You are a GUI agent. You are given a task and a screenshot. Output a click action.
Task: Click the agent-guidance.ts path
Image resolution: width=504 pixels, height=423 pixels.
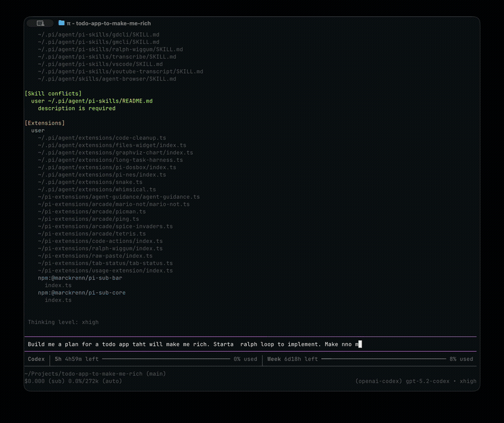tap(119, 197)
